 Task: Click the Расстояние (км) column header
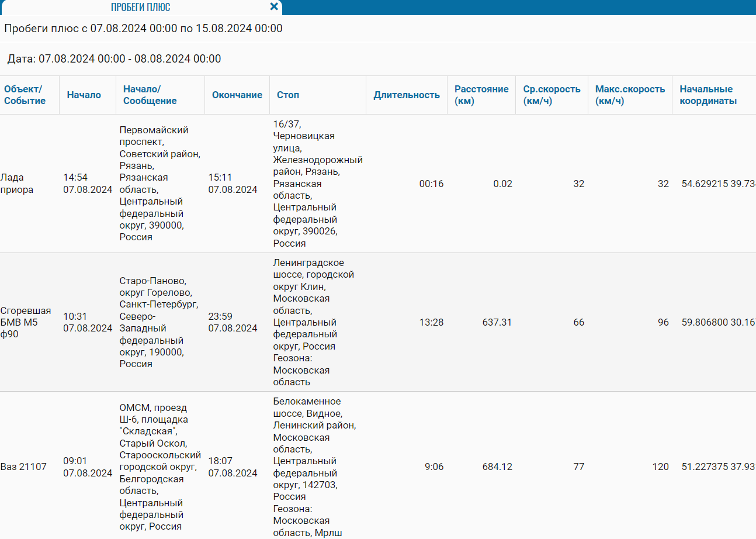pos(481,95)
